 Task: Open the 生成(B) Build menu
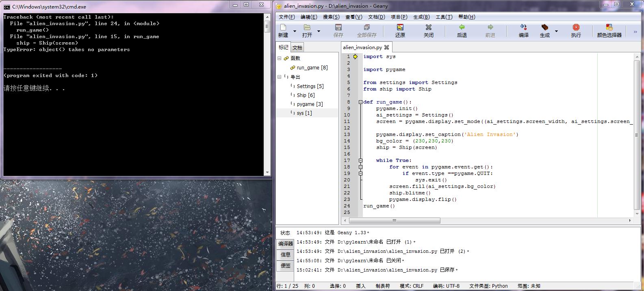coord(421,17)
